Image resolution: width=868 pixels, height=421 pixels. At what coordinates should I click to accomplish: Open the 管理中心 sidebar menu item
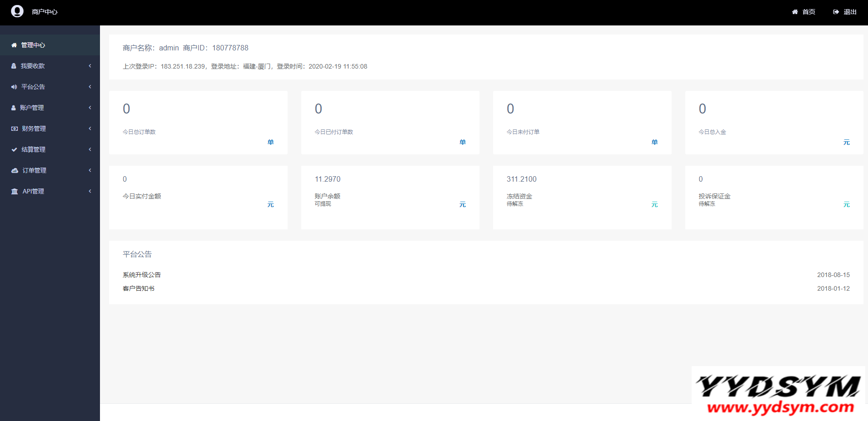coord(33,45)
